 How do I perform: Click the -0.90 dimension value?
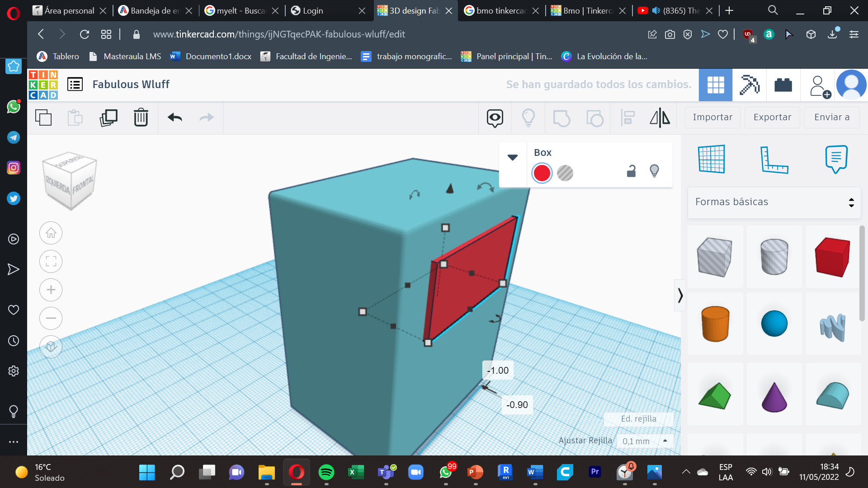[517, 405]
